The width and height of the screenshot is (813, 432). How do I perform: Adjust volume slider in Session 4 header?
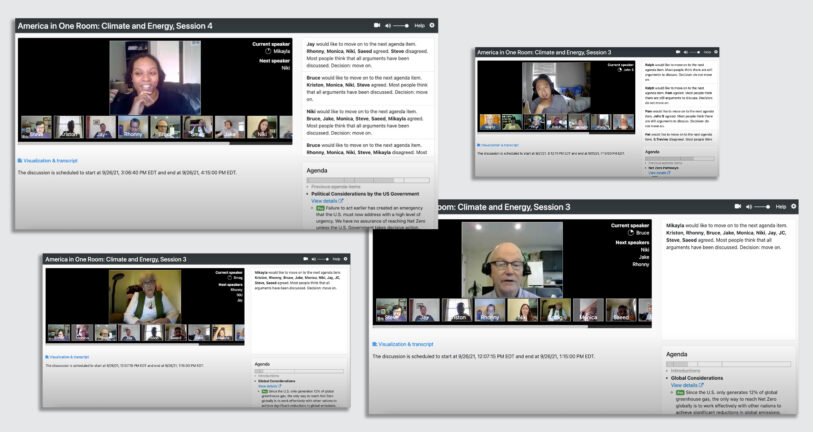[x=404, y=24]
